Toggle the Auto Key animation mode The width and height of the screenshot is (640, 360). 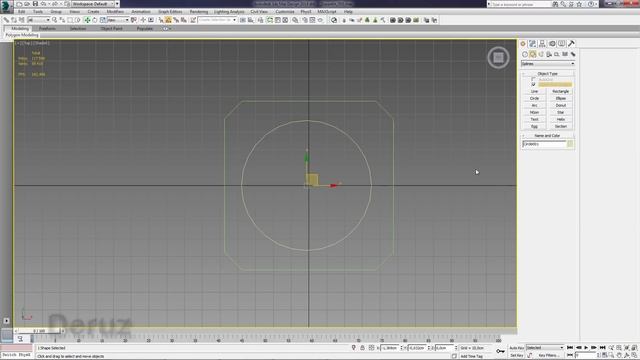click(x=516, y=348)
